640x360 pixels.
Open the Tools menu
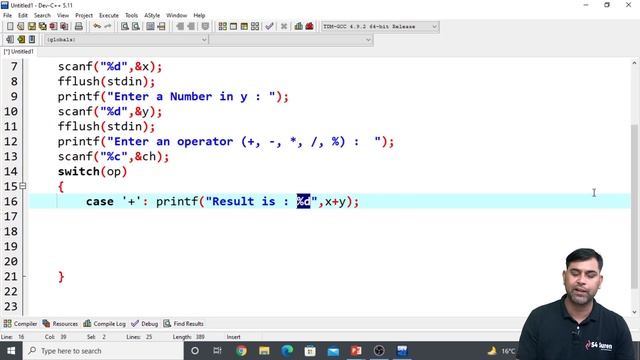pos(131,16)
